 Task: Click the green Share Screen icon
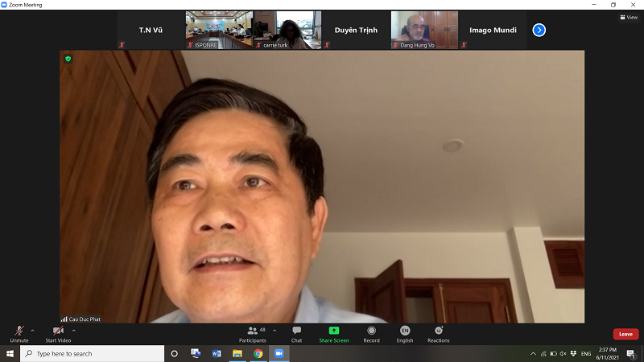click(334, 331)
